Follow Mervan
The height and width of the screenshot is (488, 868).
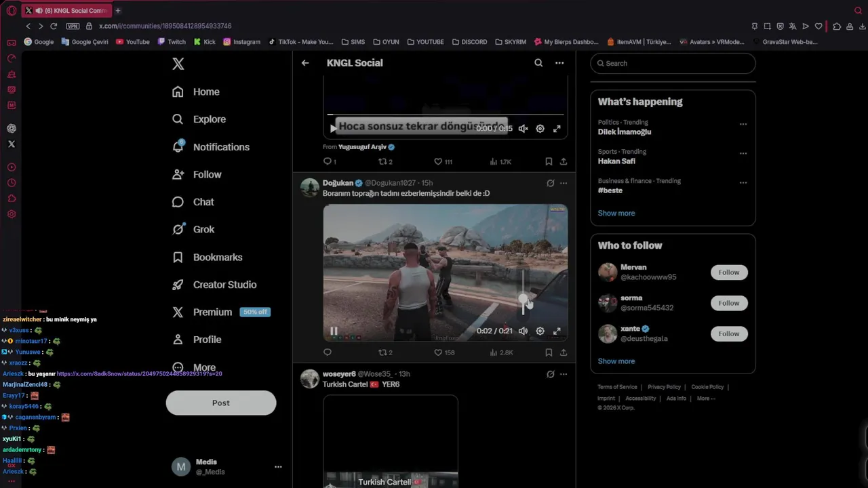coord(729,272)
